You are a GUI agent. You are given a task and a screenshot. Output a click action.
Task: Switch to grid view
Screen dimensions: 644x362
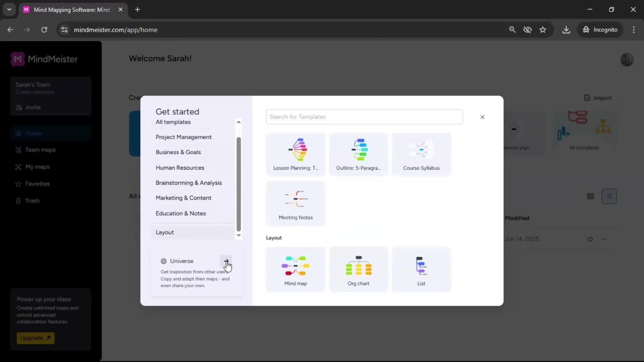pos(591,196)
